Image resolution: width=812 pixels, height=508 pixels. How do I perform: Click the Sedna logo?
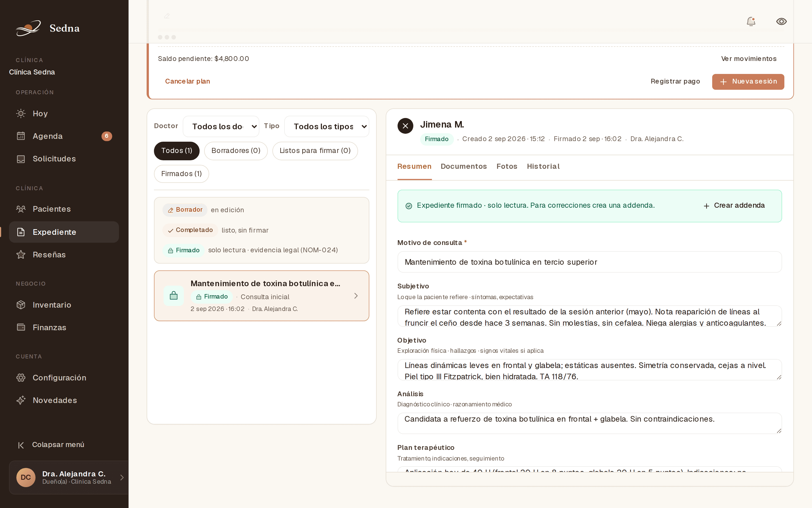click(x=48, y=28)
